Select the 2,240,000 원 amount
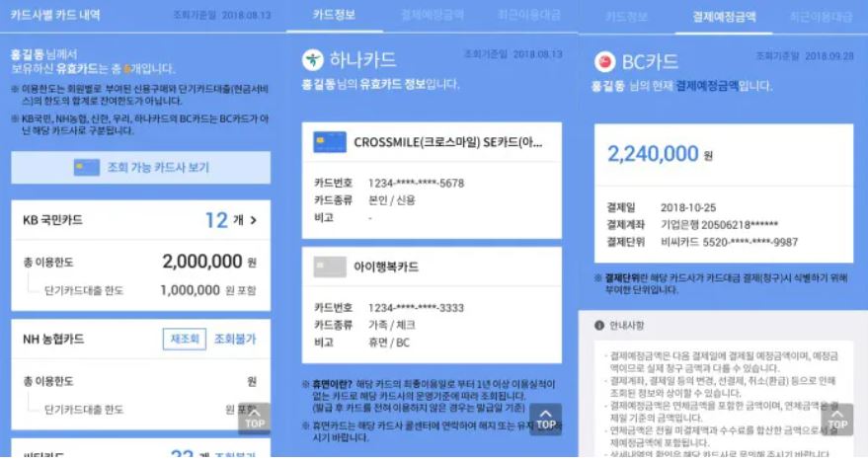 pyautogui.click(x=660, y=154)
